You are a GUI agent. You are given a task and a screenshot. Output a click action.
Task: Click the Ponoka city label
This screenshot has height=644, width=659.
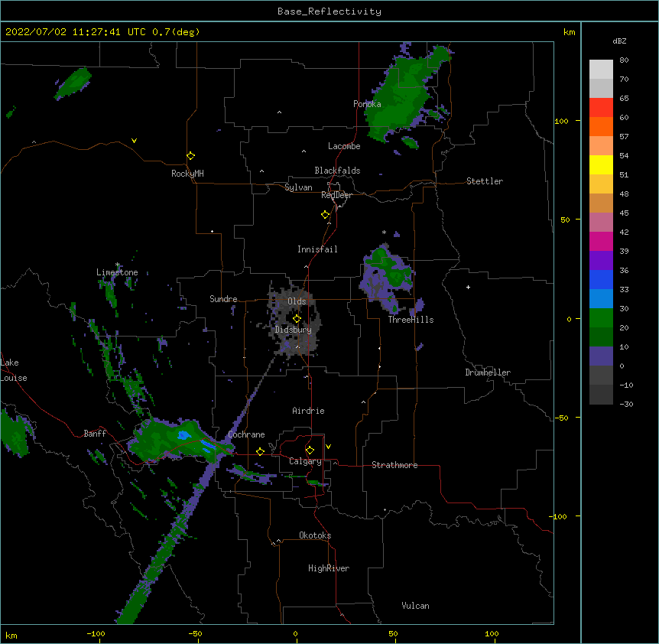pyautogui.click(x=367, y=104)
